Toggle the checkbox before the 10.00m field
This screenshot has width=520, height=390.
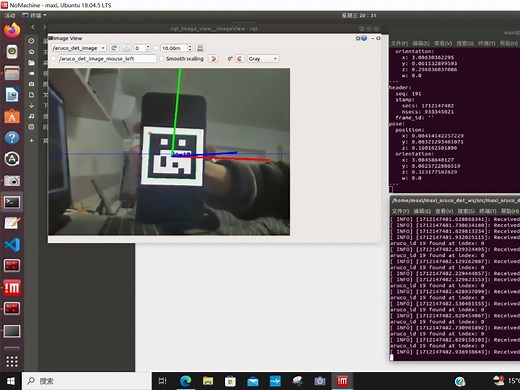pyautogui.click(x=156, y=48)
